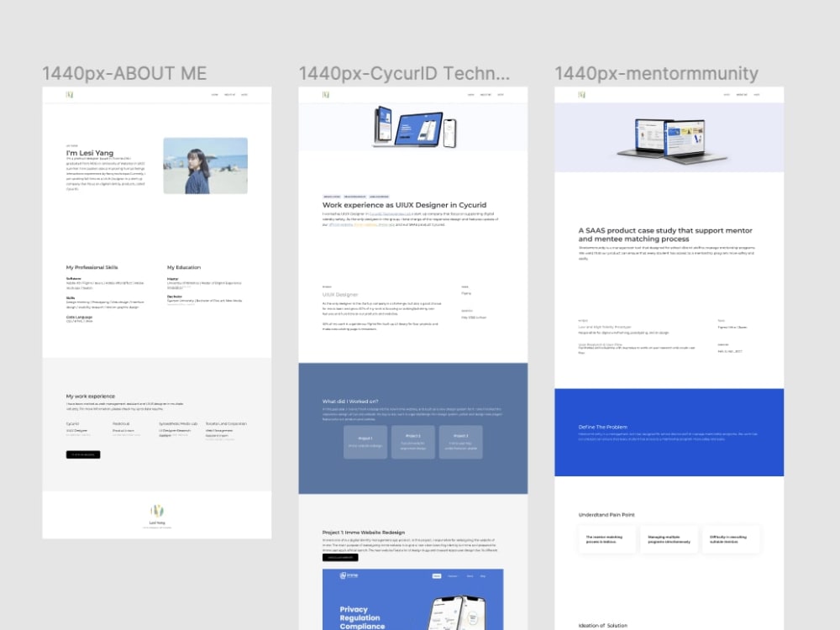Click the site logo atop the CycurID page
Image resolution: width=840 pixels, height=630 pixels.
click(326, 94)
